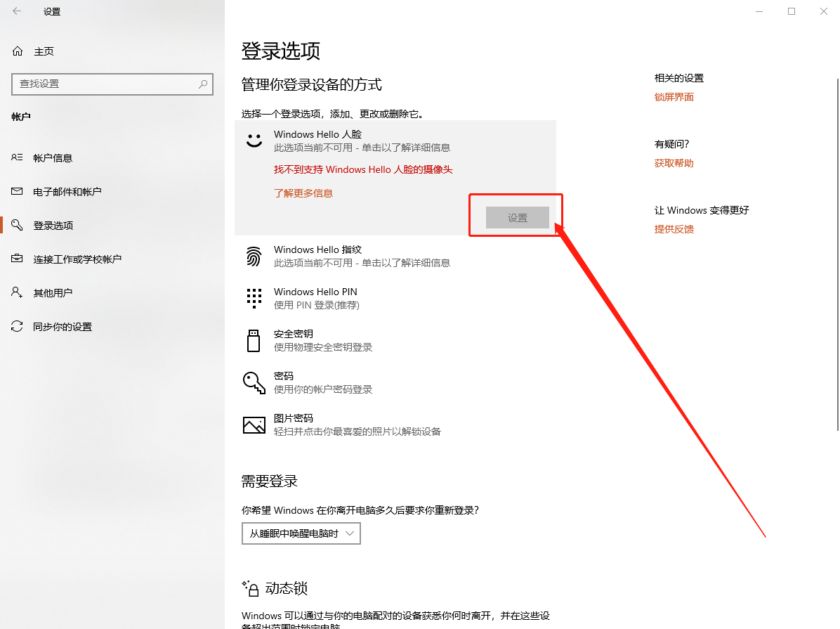
Task: Click the 获取帮助 link
Action: (674, 162)
